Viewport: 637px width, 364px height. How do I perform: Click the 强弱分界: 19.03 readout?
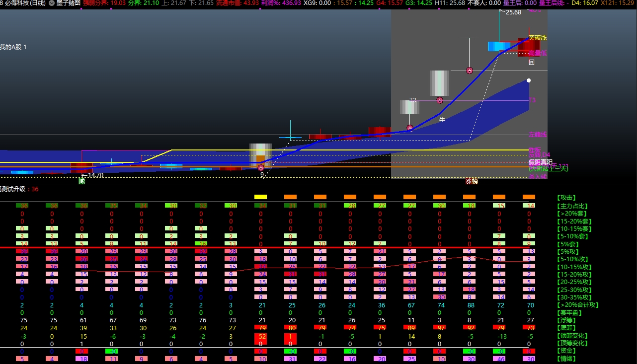coord(104,3)
